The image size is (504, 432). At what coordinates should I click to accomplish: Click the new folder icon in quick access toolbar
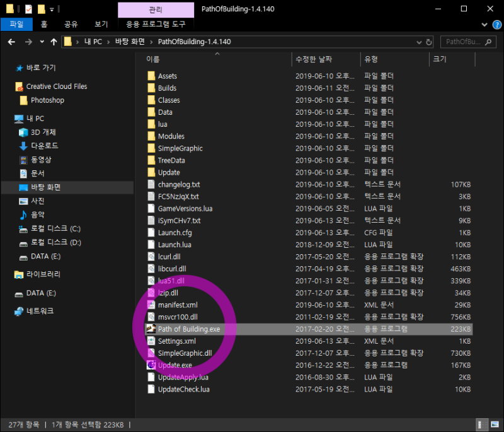click(x=42, y=9)
